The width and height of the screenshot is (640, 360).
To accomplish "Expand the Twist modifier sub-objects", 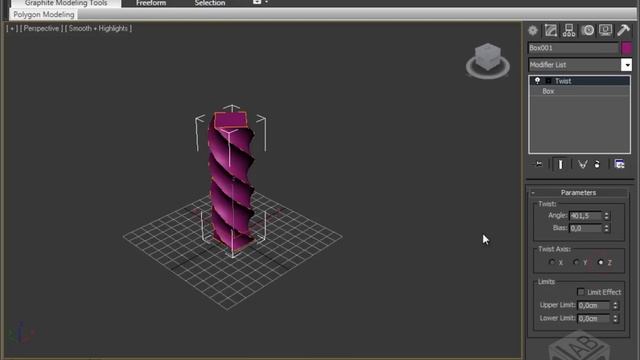I will [548, 81].
